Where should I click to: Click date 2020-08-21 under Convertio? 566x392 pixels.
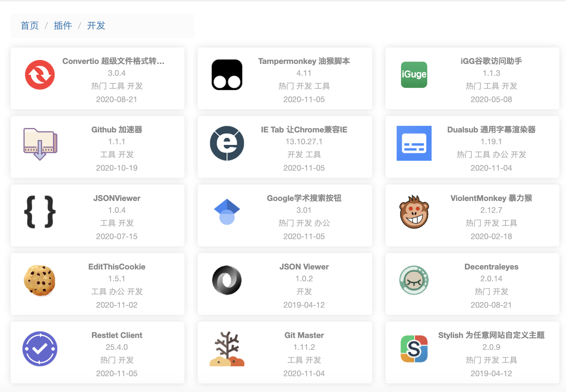[117, 99]
